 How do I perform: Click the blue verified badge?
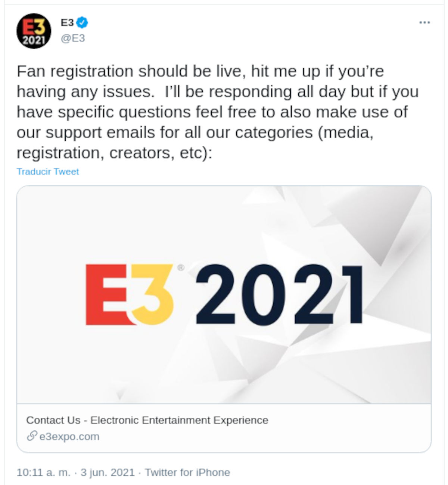click(x=82, y=23)
